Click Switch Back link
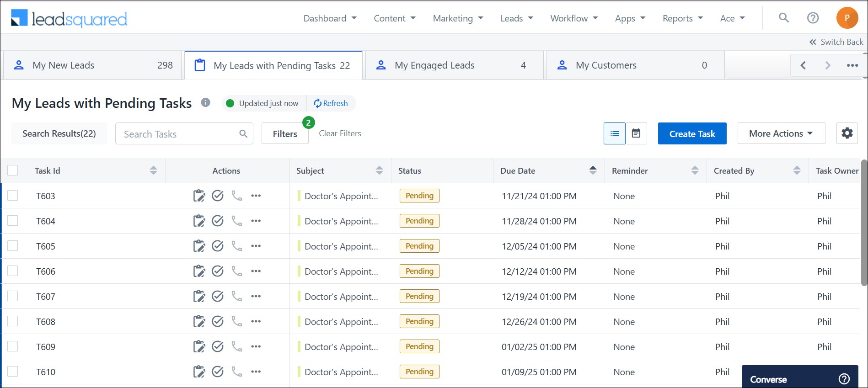 click(x=836, y=42)
